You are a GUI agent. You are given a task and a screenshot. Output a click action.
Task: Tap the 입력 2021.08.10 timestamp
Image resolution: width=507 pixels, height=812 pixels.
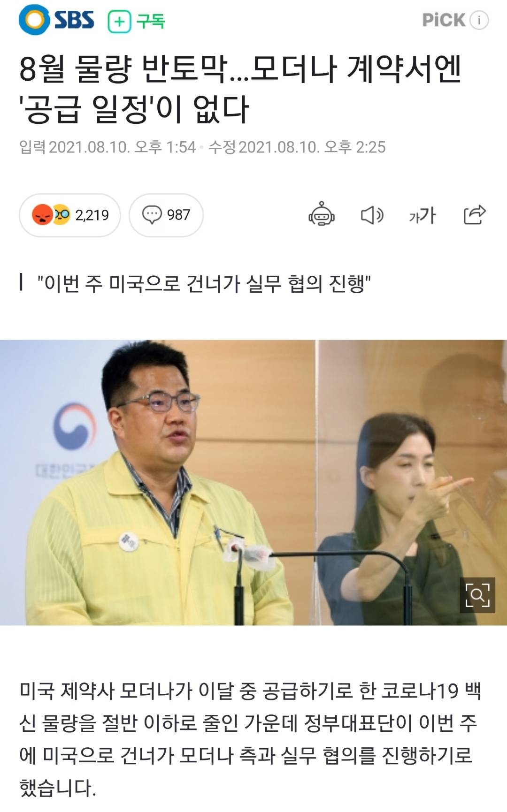tap(107, 147)
